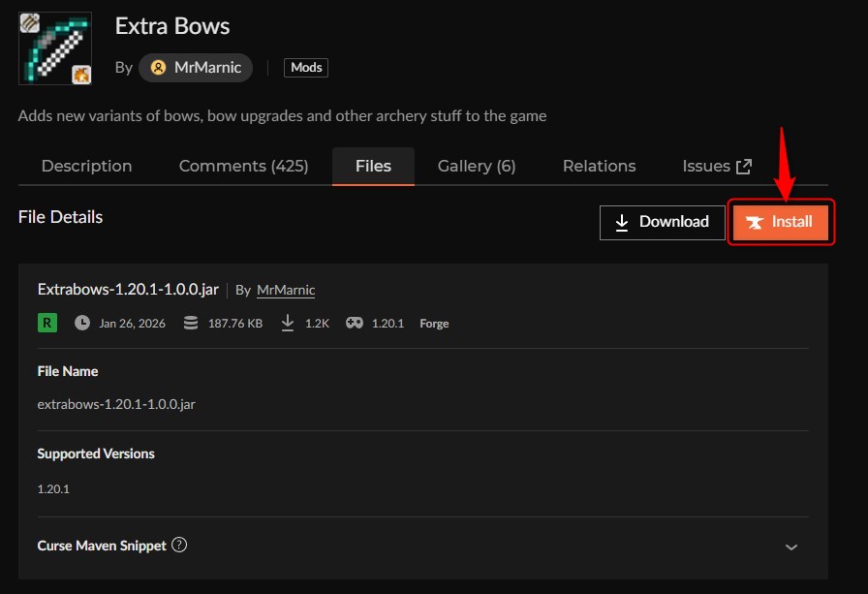Switch to the Description tab
Viewport: 868px width, 594px height.
85,166
